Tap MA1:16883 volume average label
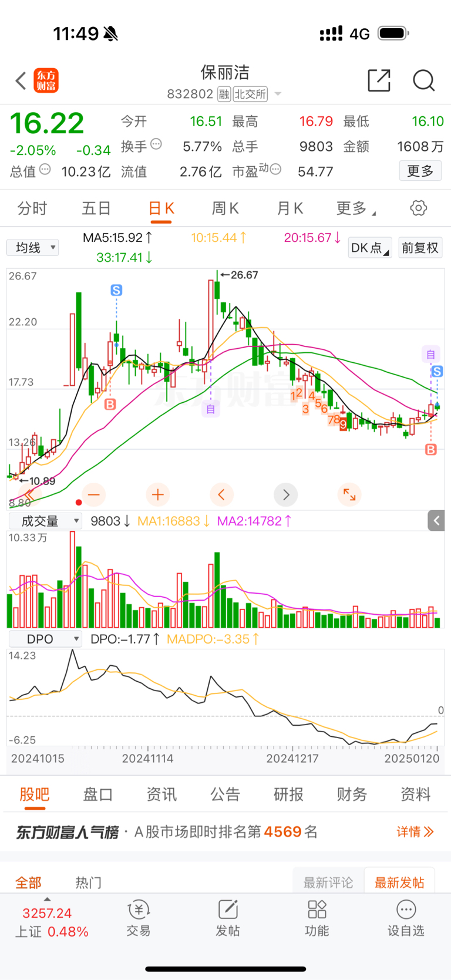The image size is (451, 980). tap(173, 521)
